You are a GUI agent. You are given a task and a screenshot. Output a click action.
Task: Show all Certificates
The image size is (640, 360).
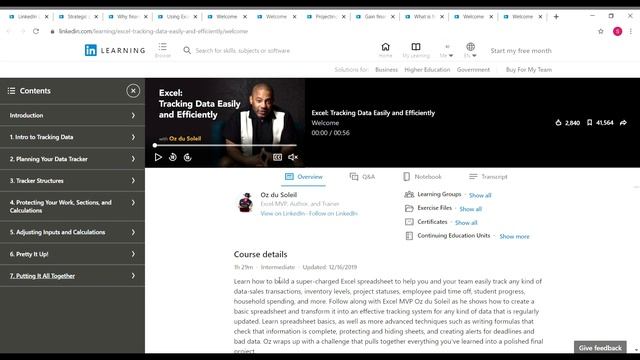click(466, 222)
